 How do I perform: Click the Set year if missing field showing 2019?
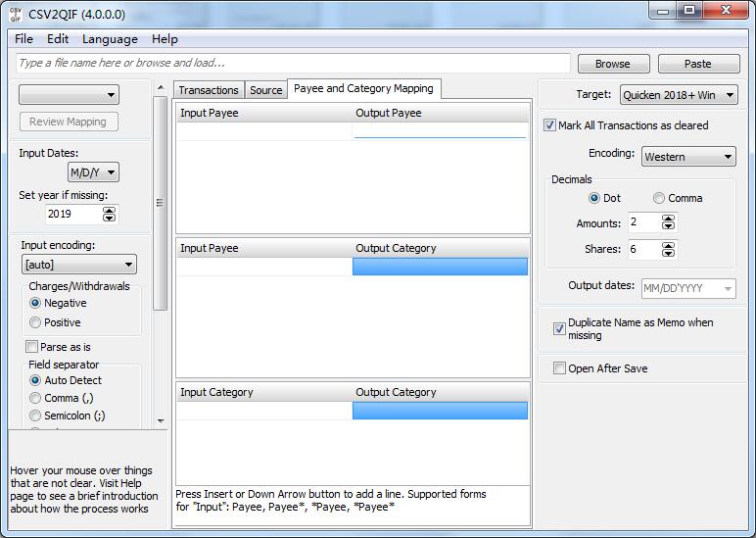pos(73,215)
